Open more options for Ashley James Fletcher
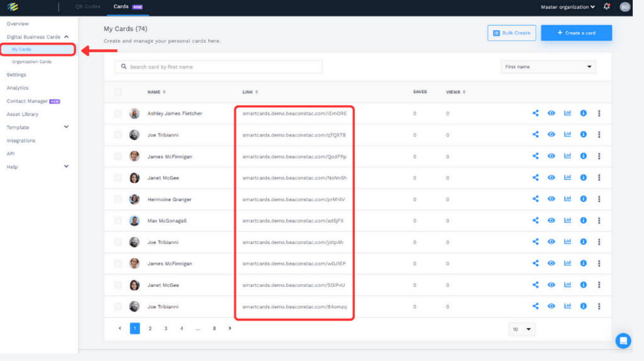The width and height of the screenshot is (644, 361). (599, 113)
